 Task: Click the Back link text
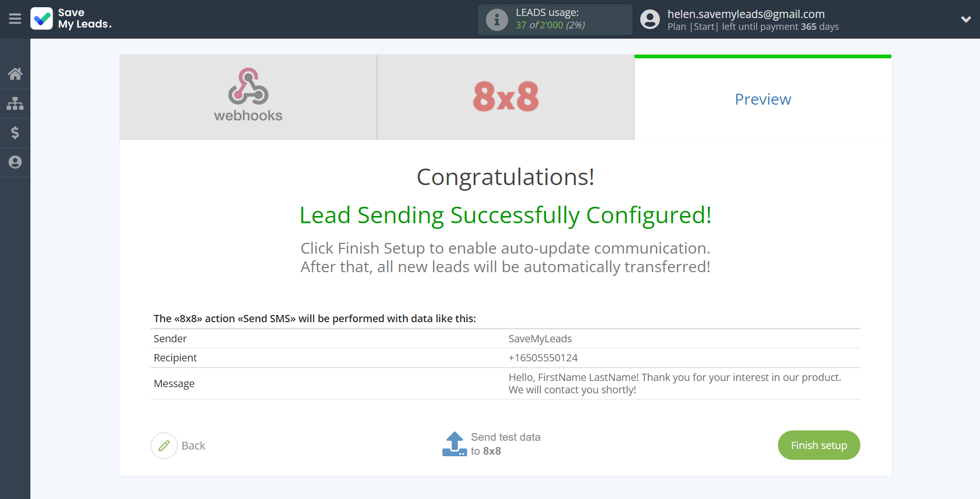(x=193, y=446)
